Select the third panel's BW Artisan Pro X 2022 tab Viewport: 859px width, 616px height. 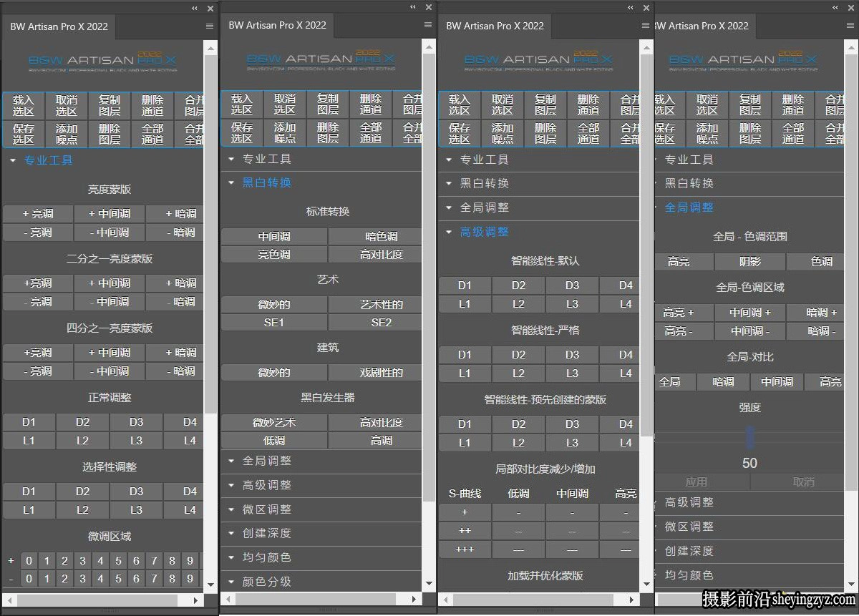pos(495,26)
